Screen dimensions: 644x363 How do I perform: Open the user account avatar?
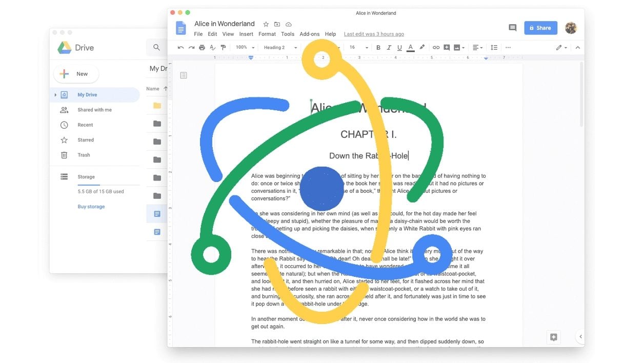(x=571, y=28)
